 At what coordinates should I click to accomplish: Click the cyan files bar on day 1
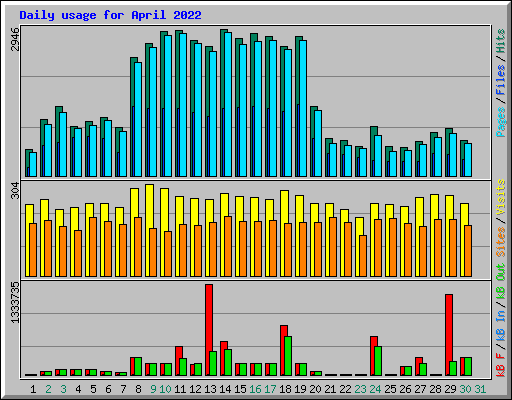click(33, 164)
